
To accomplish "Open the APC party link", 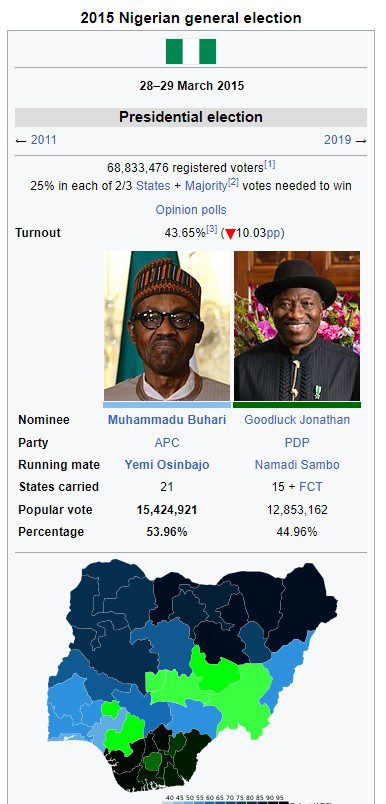I will [x=167, y=443].
